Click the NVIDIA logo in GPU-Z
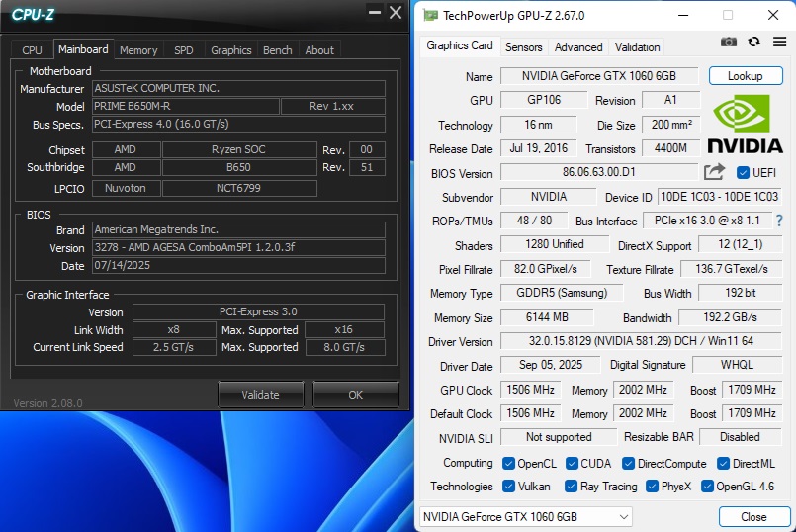796x532 pixels. point(745,124)
